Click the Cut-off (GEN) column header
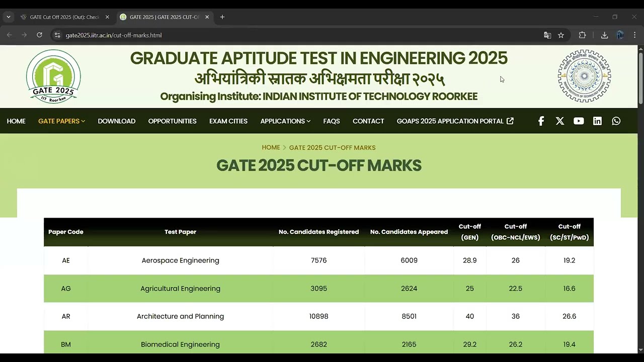The height and width of the screenshot is (362, 644). coord(470,232)
